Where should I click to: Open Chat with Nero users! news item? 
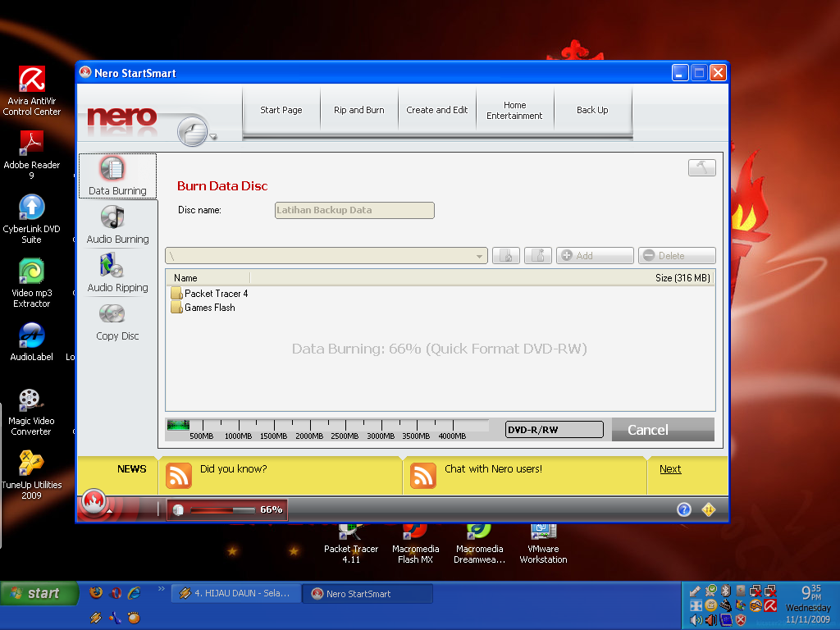[x=493, y=468]
